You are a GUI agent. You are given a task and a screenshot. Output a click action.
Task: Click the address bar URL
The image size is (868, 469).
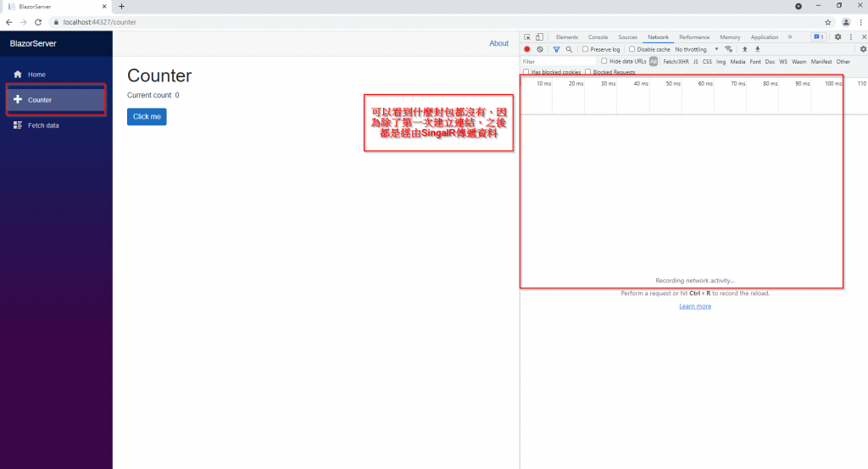(100, 22)
